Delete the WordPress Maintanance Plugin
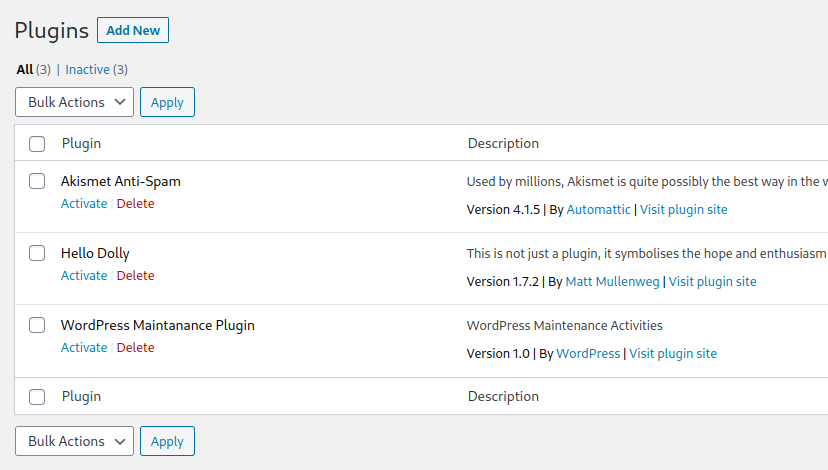This screenshot has width=828, height=470. [136, 348]
